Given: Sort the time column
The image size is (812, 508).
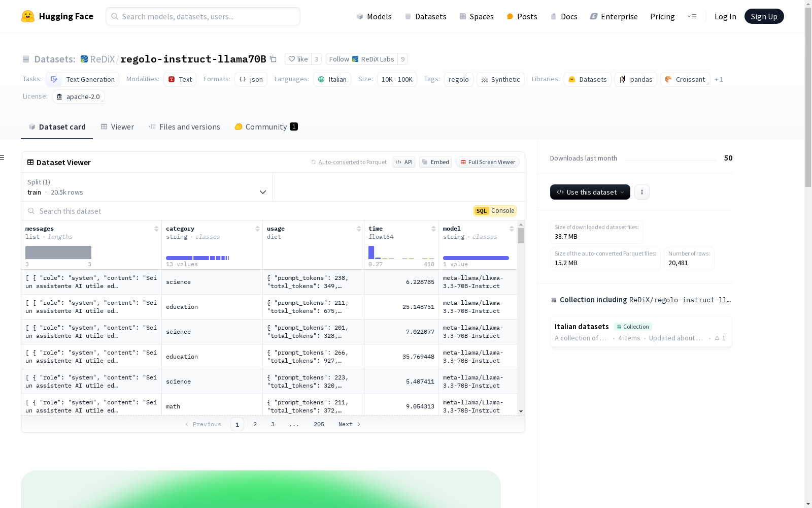Looking at the screenshot, I should (433, 229).
